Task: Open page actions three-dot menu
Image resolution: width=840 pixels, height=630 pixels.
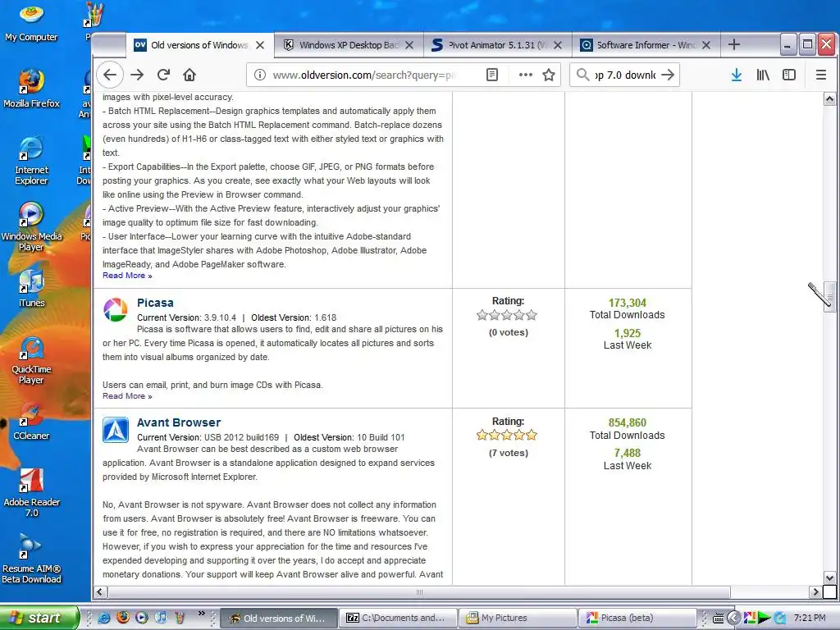Action: [526, 75]
